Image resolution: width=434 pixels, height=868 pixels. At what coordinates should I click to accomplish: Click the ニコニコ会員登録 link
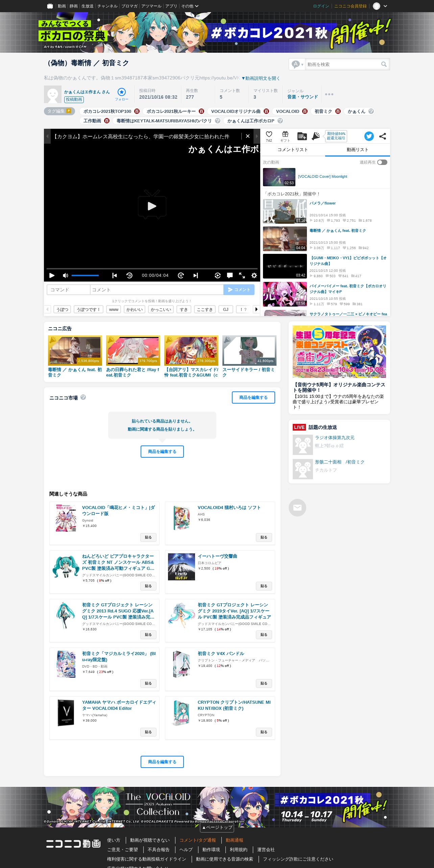(351, 6)
